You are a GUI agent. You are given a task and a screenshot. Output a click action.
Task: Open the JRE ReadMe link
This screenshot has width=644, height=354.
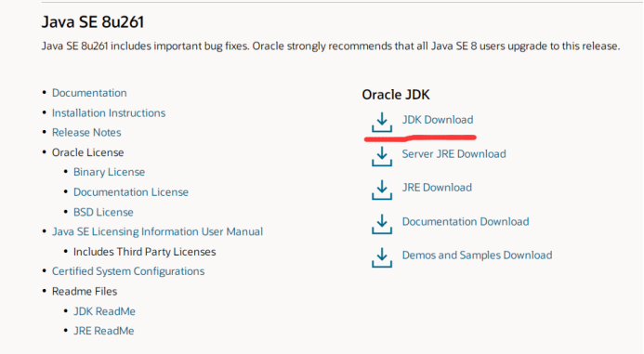tap(103, 331)
